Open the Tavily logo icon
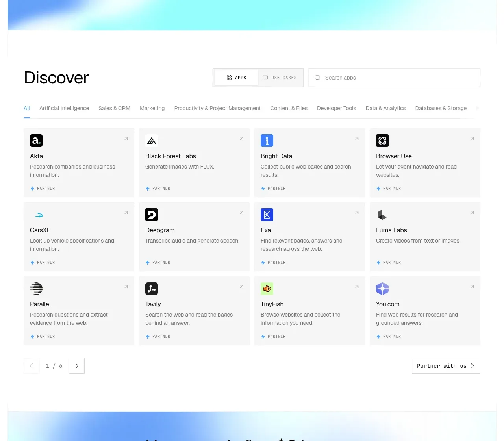The width and height of the screenshot is (504, 441). (152, 289)
